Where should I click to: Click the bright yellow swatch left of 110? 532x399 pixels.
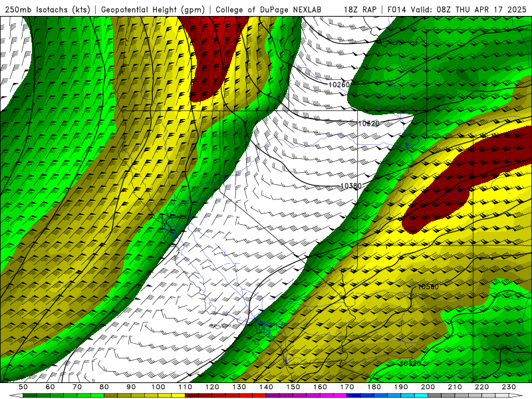click(178, 396)
